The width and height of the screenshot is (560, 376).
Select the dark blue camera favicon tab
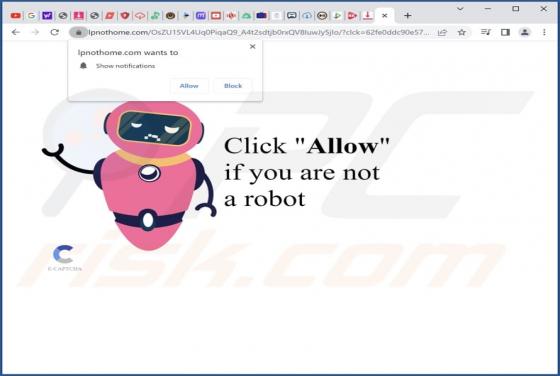click(x=262, y=16)
